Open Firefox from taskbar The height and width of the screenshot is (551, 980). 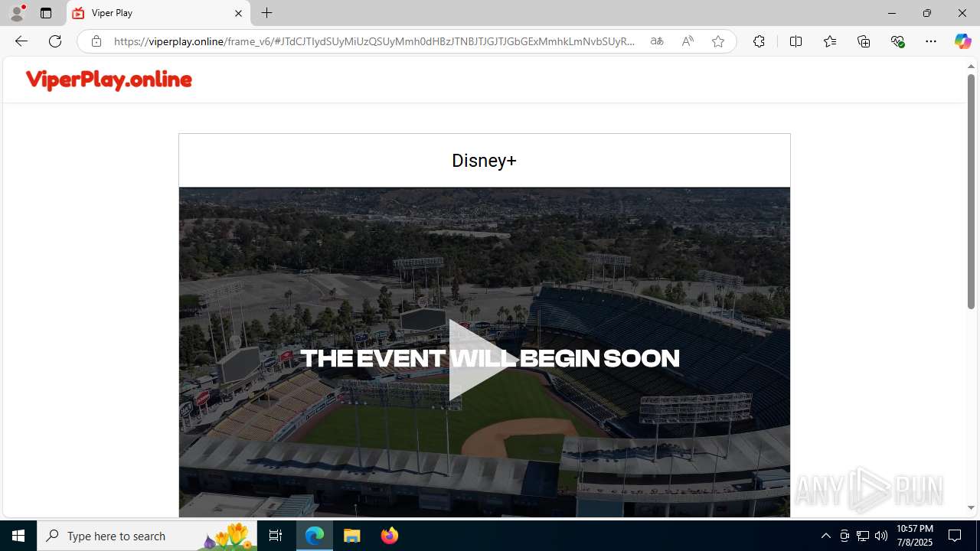[390, 536]
